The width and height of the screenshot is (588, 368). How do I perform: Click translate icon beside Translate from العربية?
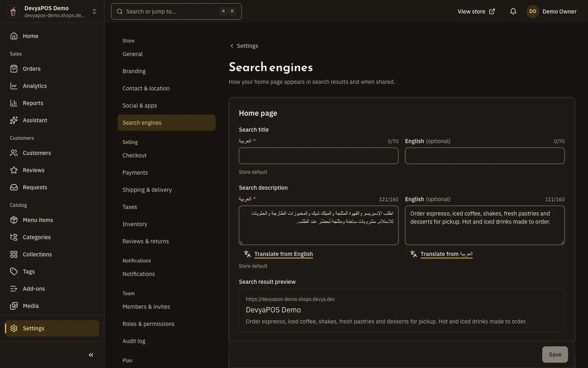[x=414, y=254]
